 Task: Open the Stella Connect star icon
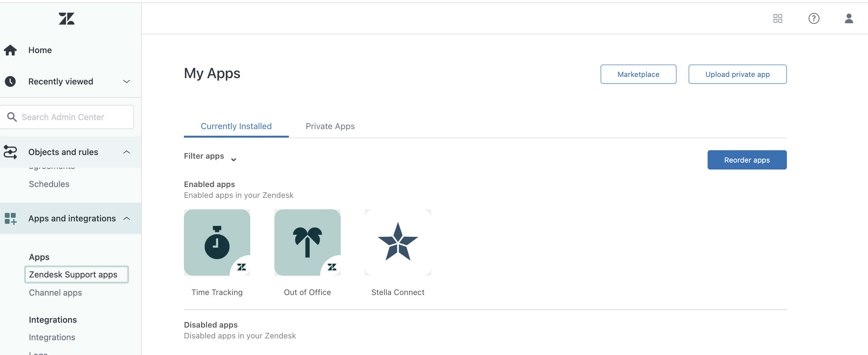[x=398, y=242]
